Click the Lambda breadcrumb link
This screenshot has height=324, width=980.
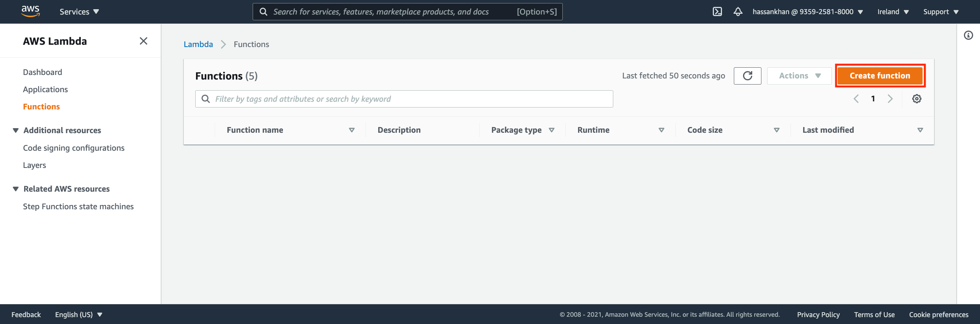pos(198,44)
